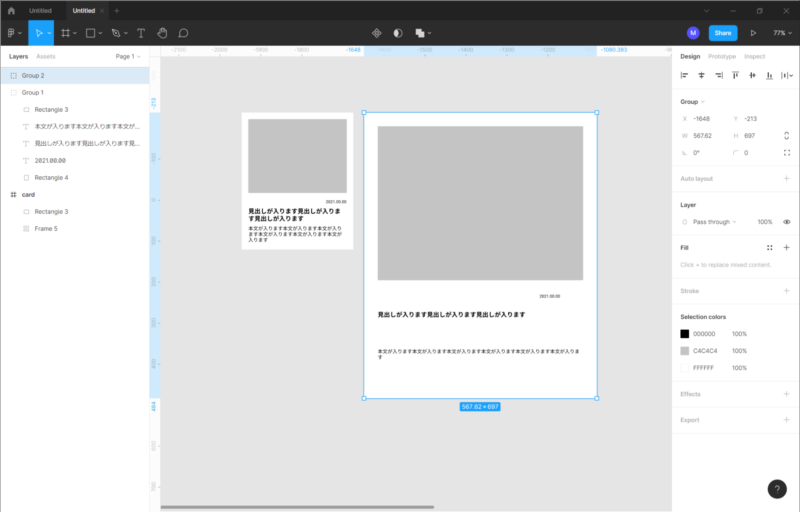800x512 pixels.
Task: Switch to the Prototype tab
Action: coord(722,57)
